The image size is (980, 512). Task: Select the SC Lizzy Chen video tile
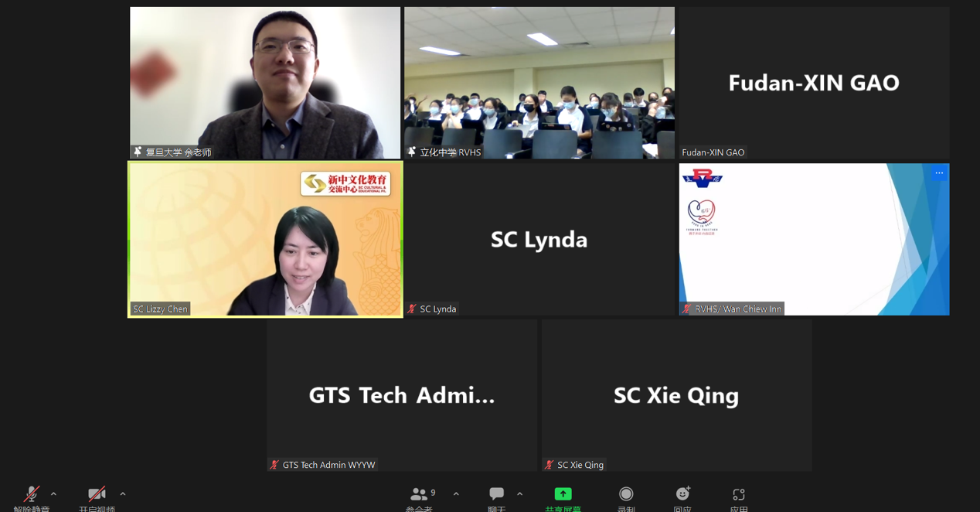[265, 239]
